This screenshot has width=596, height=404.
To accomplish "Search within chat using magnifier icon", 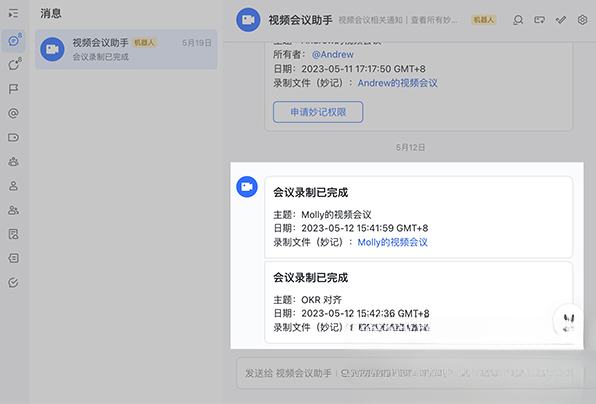I will [x=518, y=20].
